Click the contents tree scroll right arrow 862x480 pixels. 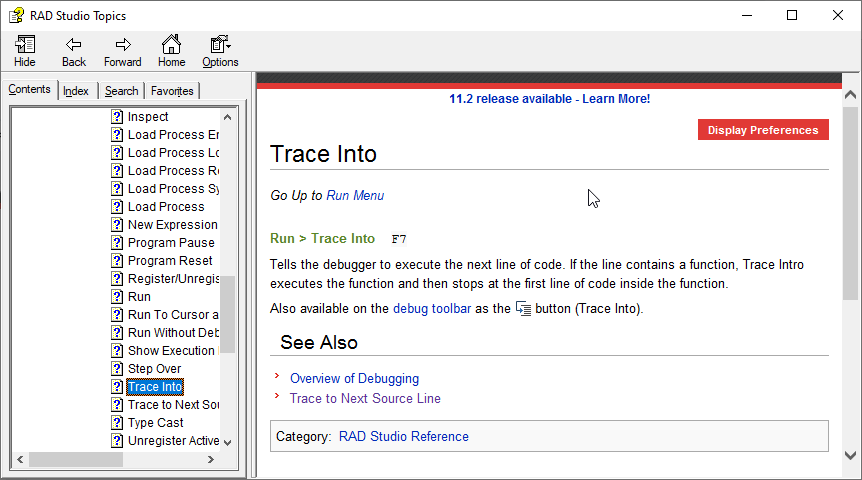click(211, 459)
